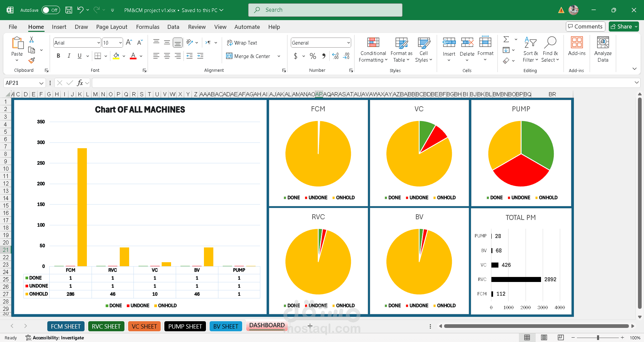Click the Increase Font Size icon

129,43
